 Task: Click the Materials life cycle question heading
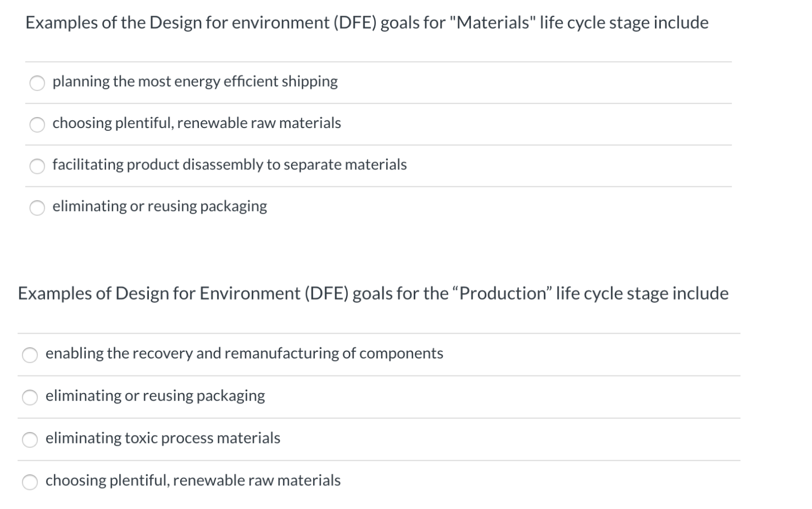coord(366,23)
